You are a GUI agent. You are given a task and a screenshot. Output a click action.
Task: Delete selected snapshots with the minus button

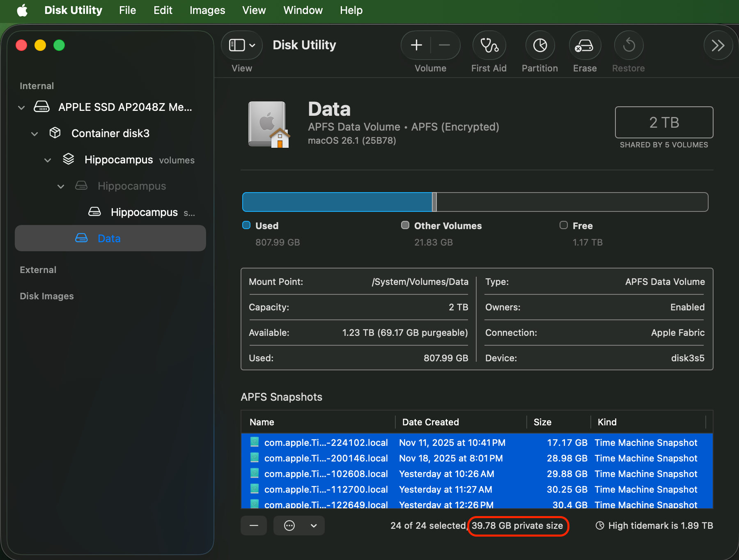coord(254,526)
